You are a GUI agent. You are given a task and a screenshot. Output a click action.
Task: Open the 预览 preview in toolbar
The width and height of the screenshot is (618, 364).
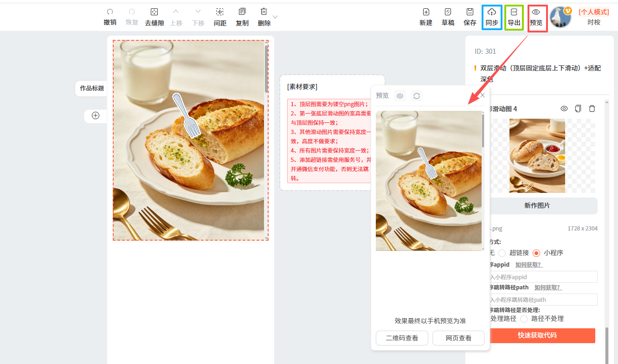click(536, 17)
